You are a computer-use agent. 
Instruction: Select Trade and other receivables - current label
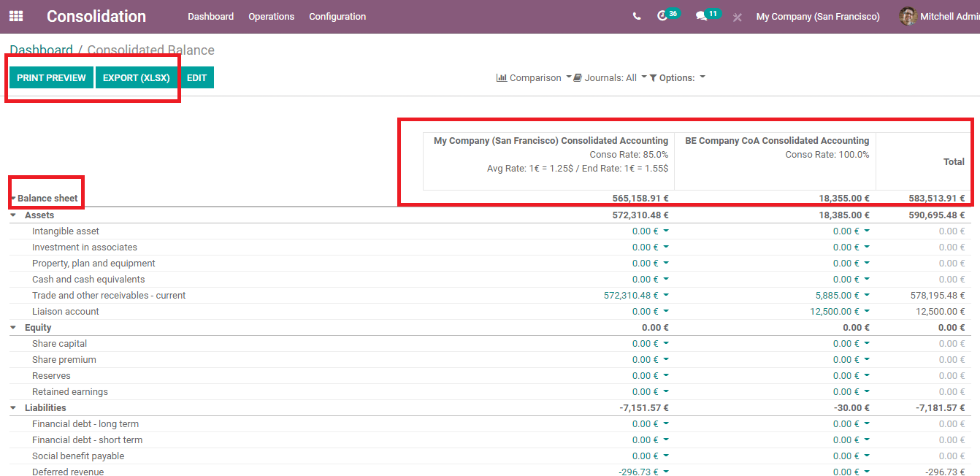click(109, 296)
